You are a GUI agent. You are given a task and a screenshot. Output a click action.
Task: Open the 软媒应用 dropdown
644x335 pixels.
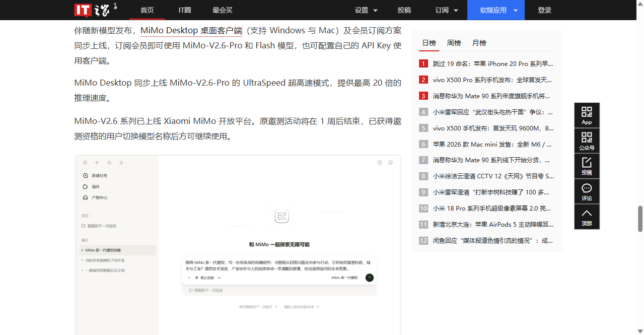(496, 10)
